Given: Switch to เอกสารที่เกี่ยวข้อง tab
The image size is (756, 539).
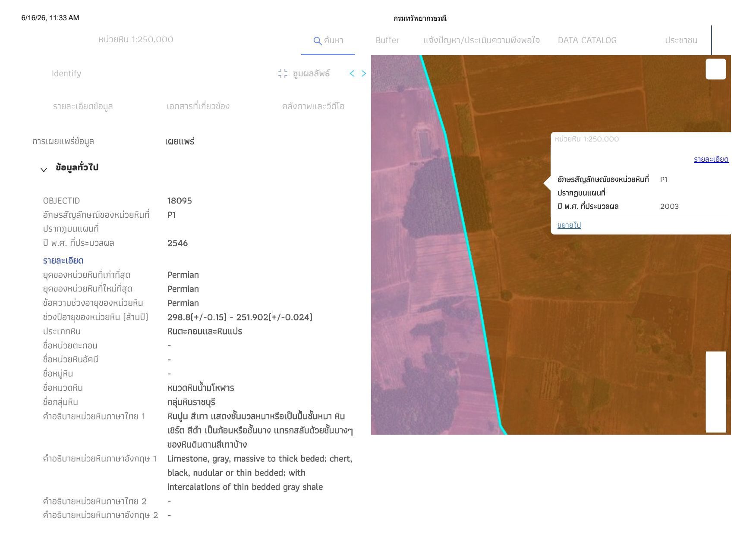Looking at the screenshot, I should 198,106.
